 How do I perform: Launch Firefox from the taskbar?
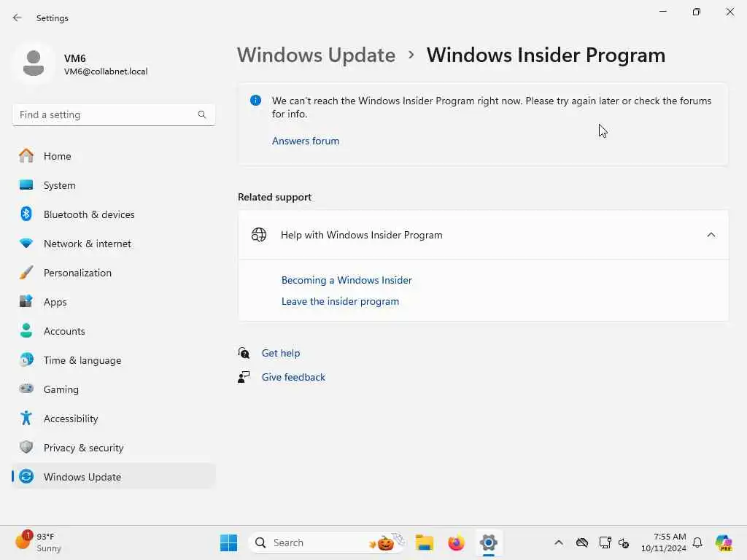(456, 542)
